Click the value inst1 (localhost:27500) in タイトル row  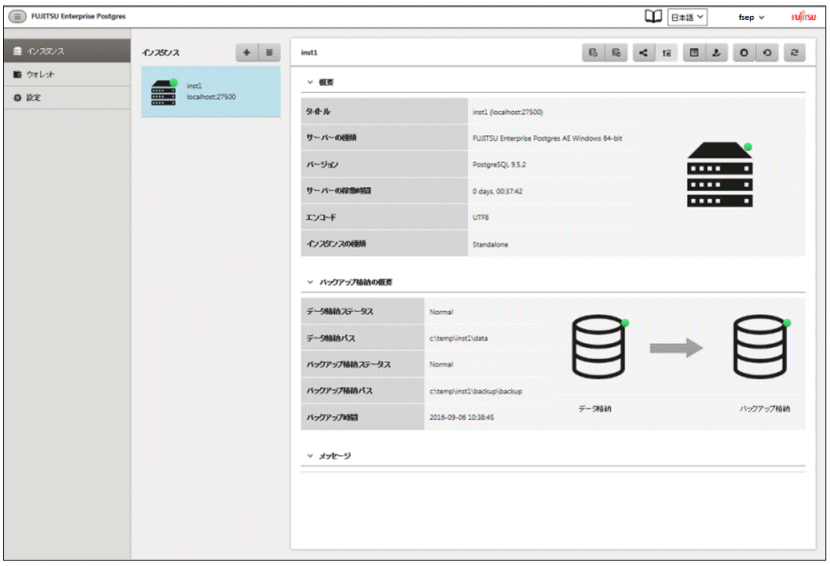pyautogui.click(x=508, y=112)
